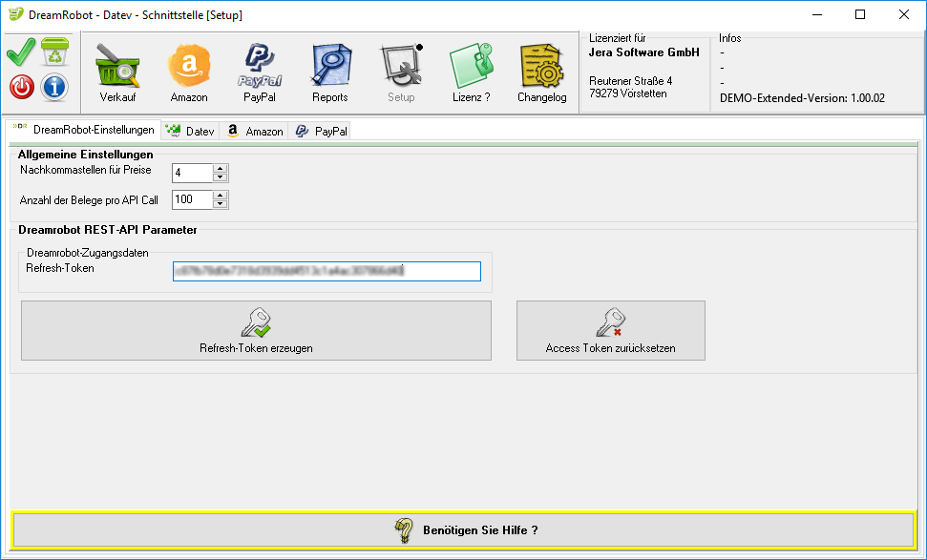
Task: Click the Refresh-Token erzeugen button
Action: [256, 330]
